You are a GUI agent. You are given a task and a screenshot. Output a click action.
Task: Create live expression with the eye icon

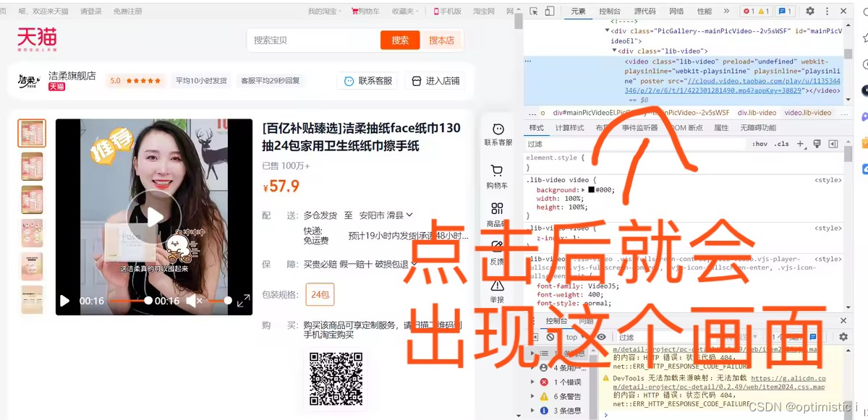(x=601, y=337)
